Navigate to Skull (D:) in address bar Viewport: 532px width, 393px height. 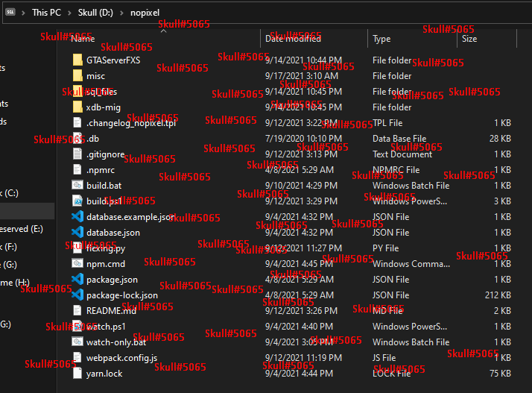coord(95,13)
